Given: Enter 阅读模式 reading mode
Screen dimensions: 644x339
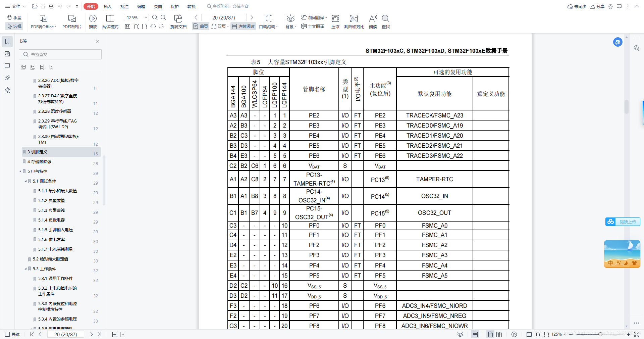Looking at the screenshot, I should click(110, 22).
